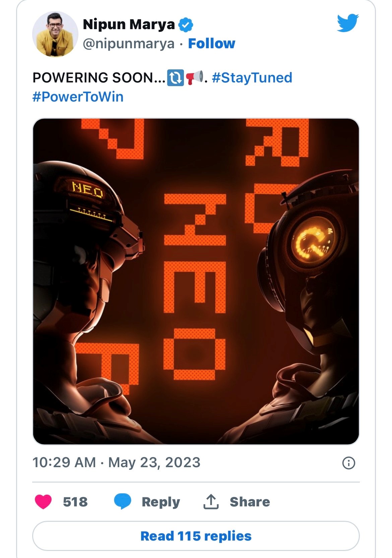Click the 518 likes count
392x558 pixels.
click(x=75, y=502)
